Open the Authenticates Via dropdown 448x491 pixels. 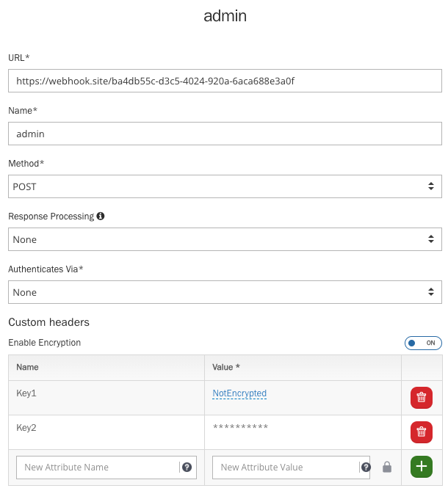tap(225, 292)
